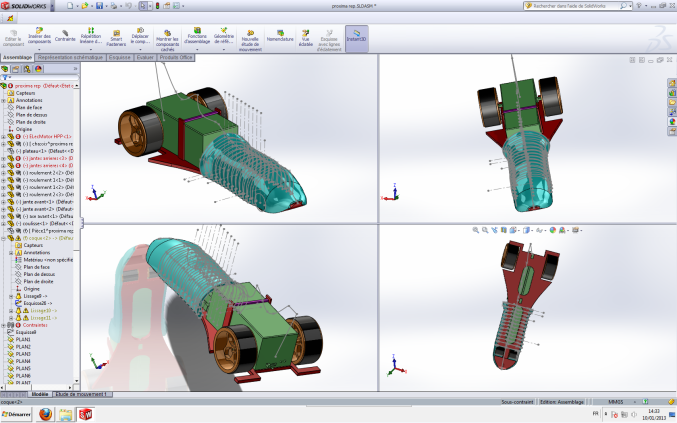
Task: Expand the Lissage9 feature
Action: coord(11,296)
